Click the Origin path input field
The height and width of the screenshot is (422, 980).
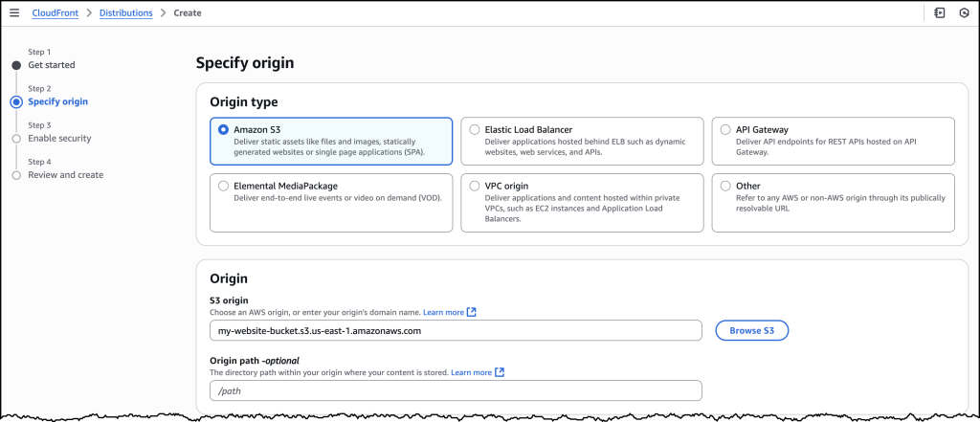(x=456, y=390)
